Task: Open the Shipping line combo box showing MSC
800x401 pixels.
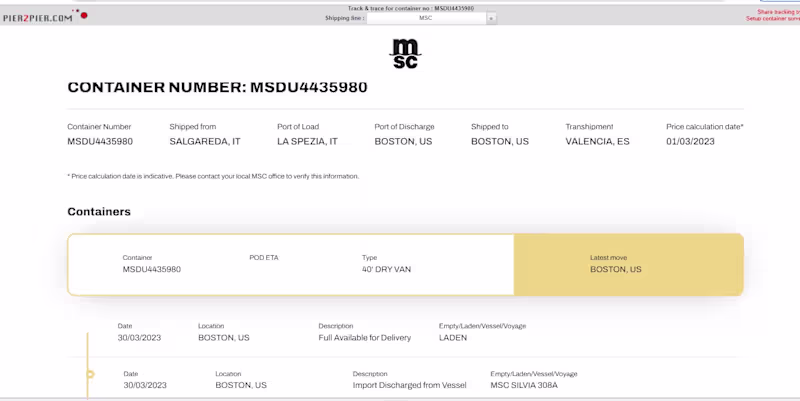Action: point(426,18)
